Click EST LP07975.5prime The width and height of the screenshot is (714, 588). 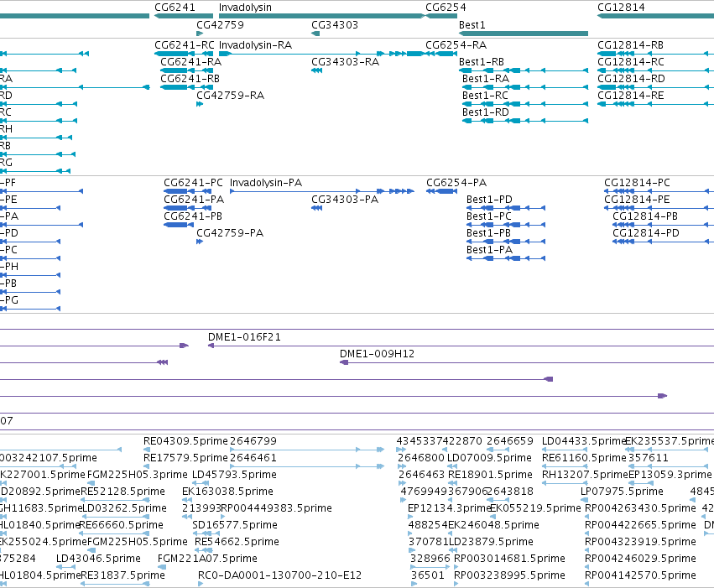(622, 492)
